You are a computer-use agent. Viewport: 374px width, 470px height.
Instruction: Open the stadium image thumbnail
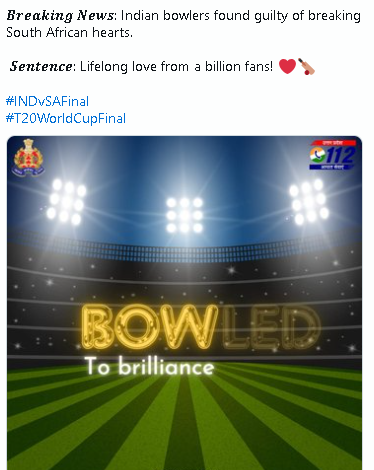[x=184, y=303]
